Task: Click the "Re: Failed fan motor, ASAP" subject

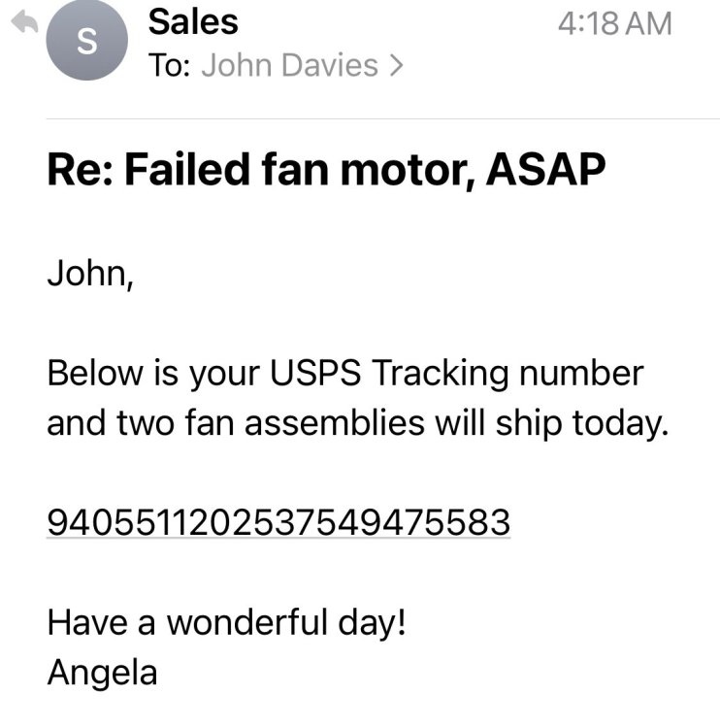Action: point(326,173)
